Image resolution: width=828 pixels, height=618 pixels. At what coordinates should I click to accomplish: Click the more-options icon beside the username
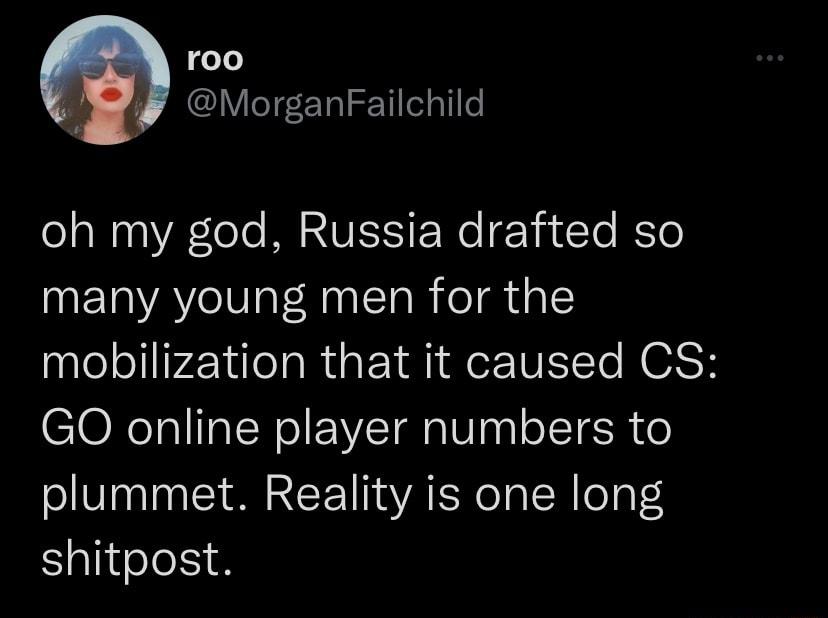coord(767,57)
